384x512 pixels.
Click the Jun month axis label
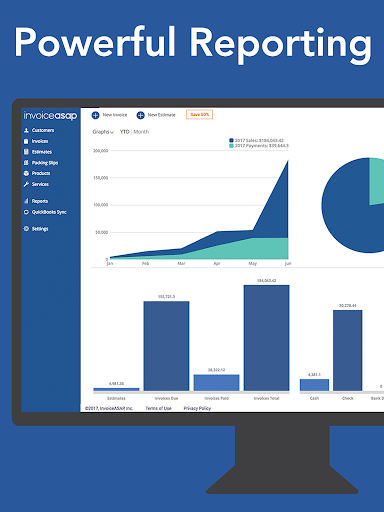coord(288,263)
